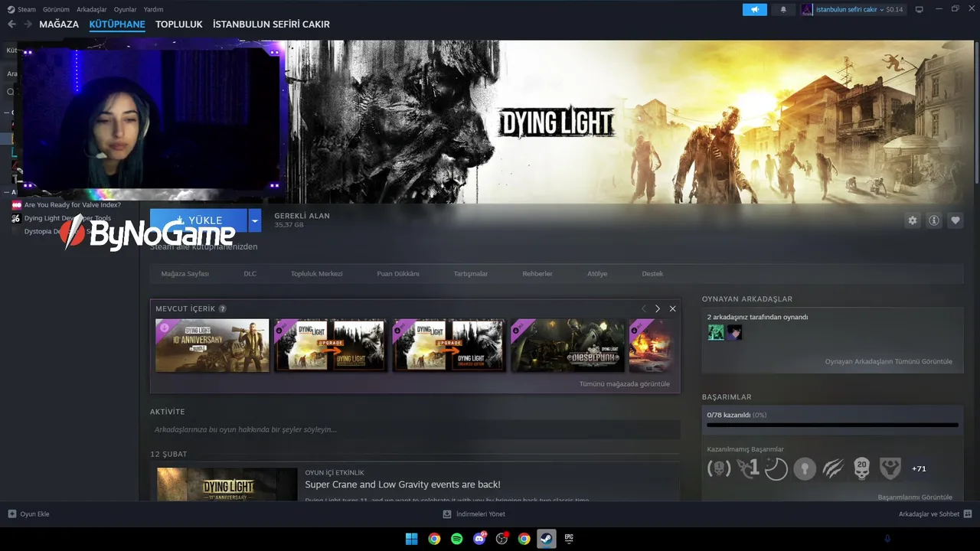Open Windows Start button on taskbar
The width and height of the screenshot is (980, 551).
(411, 539)
